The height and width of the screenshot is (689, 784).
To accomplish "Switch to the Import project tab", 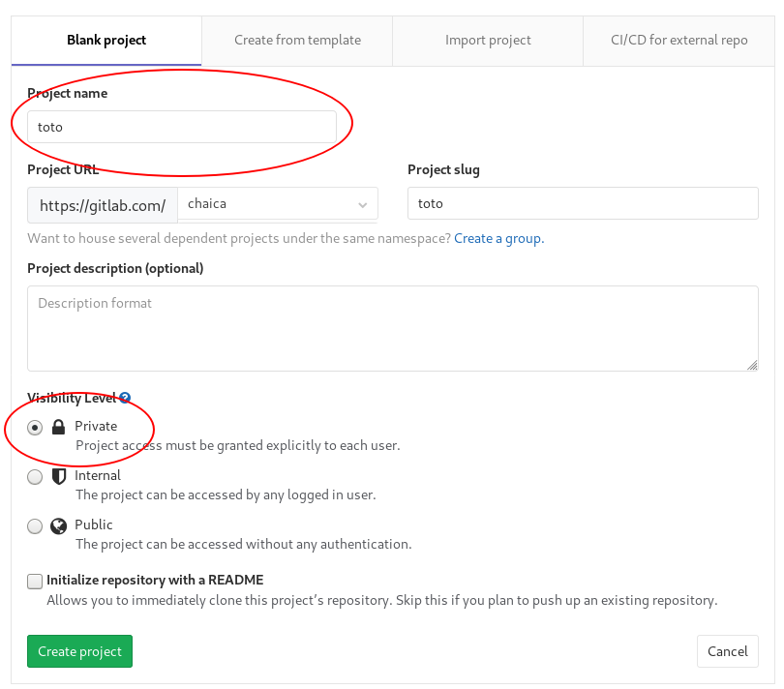I will point(488,41).
